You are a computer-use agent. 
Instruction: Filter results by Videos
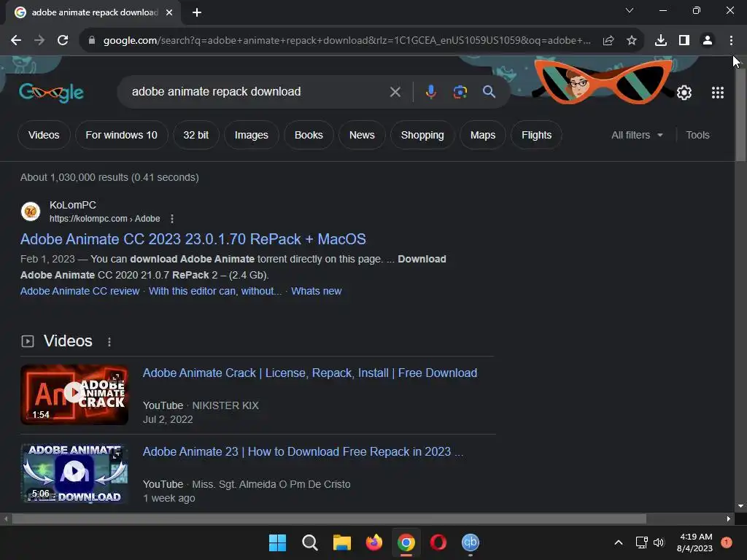44,135
